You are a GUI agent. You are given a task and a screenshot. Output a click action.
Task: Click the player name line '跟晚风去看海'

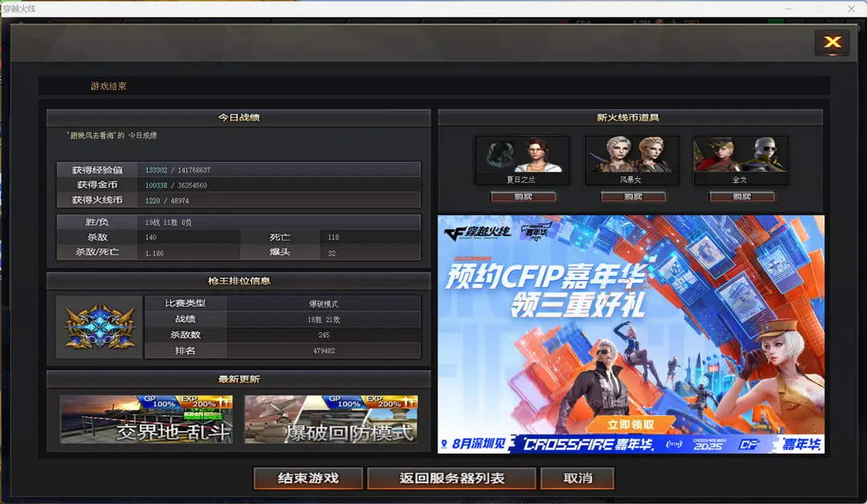coord(112,136)
